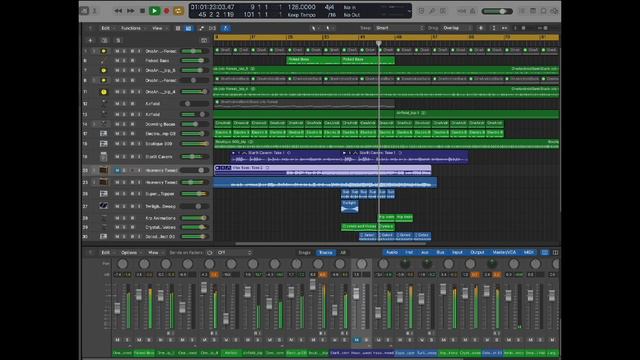
Task: Expand the track 1 stack disclosure arrow
Action: coord(93,51)
